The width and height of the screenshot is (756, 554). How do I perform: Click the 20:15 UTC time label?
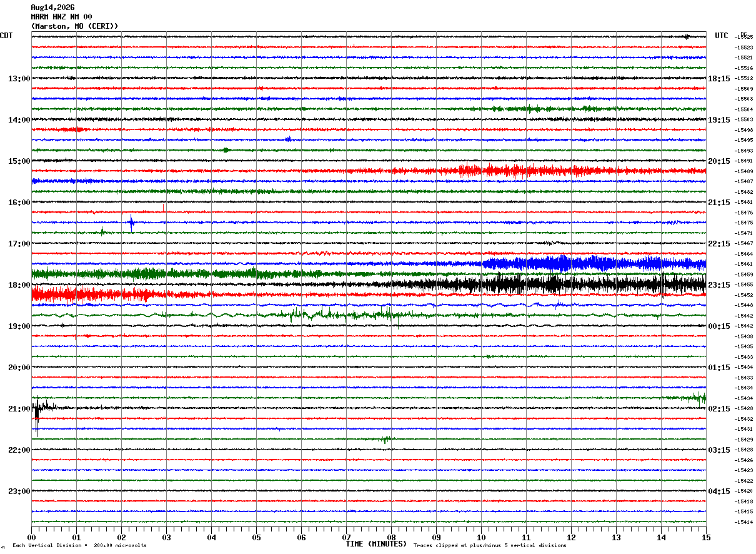(719, 161)
